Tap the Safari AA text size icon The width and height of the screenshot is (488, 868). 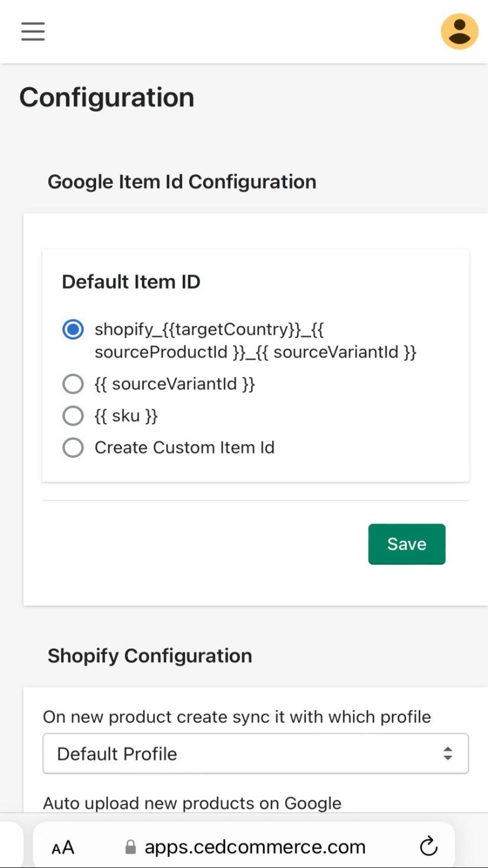63,847
